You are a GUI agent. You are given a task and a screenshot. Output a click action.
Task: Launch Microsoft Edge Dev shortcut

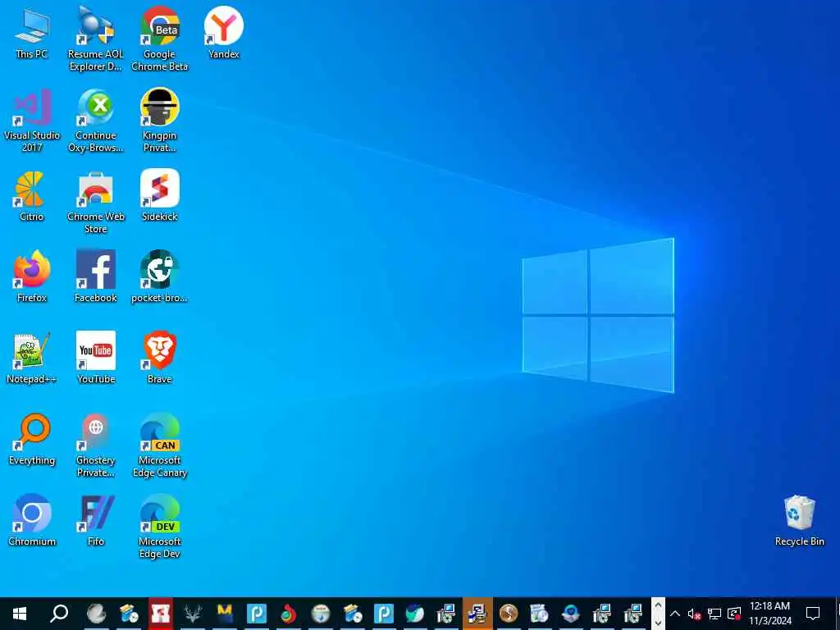pyautogui.click(x=160, y=527)
